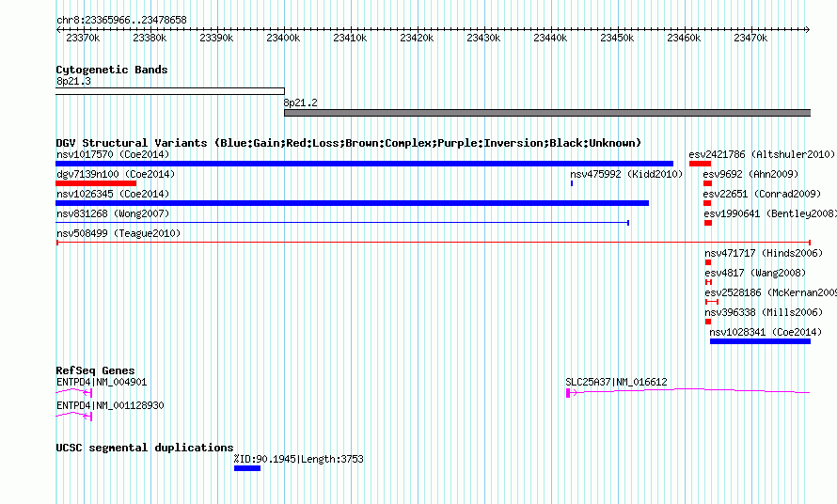Viewport: 837px width, 504px height.
Task: Open the esv1990641 (Bentley2008) variant label
Action: click(x=769, y=213)
